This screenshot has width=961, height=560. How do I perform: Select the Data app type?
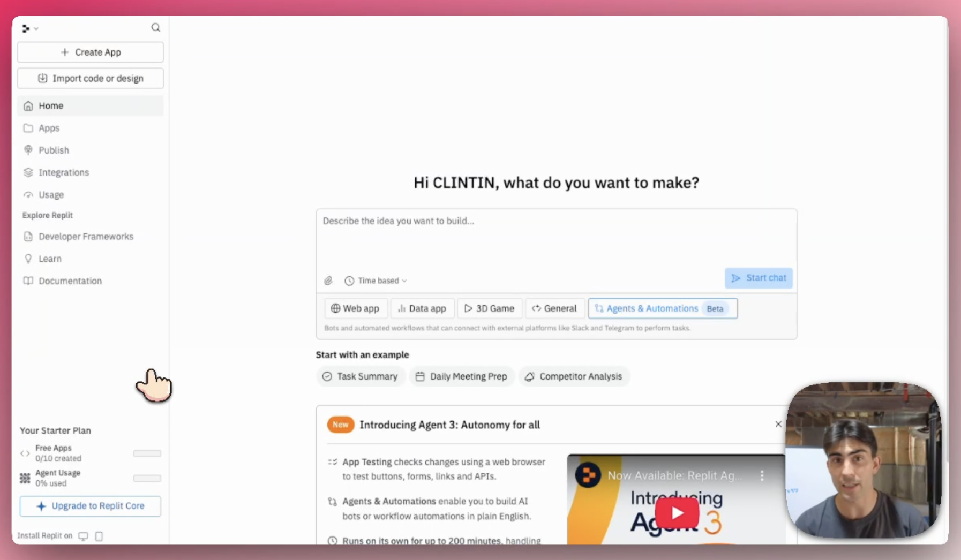(422, 308)
